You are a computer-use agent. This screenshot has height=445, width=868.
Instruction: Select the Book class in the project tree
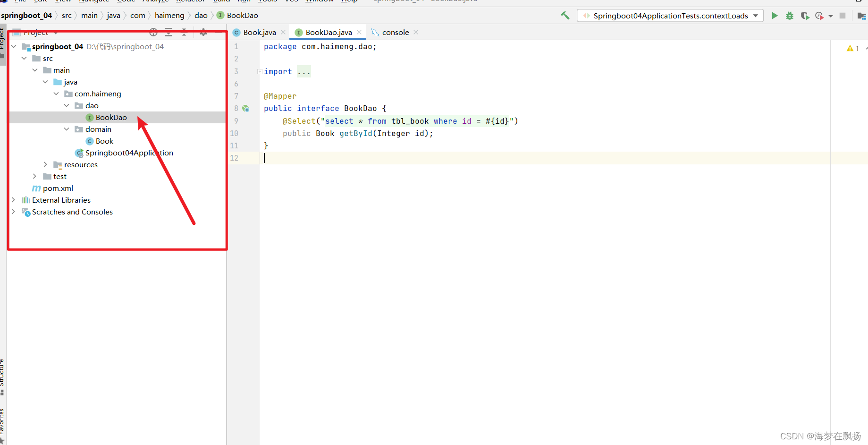click(104, 141)
